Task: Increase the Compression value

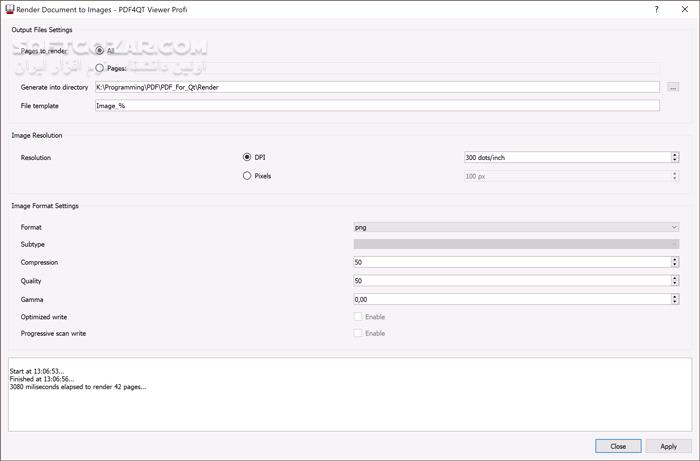Action: point(675,259)
